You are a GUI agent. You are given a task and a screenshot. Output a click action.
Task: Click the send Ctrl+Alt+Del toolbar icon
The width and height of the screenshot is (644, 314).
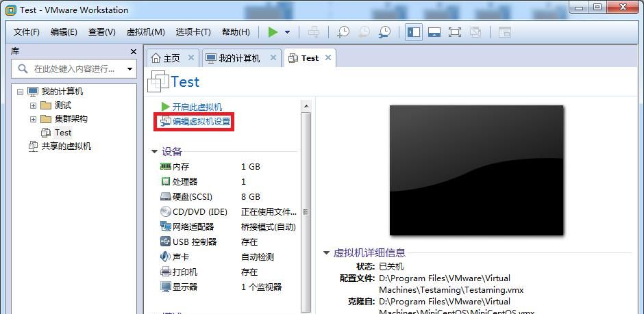pyautogui.click(x=314, y=32)
